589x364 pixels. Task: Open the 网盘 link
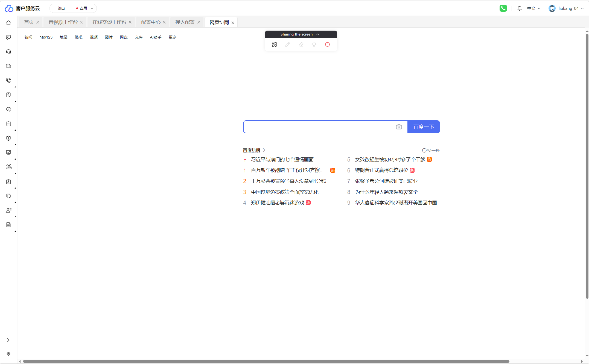[124, 37]
